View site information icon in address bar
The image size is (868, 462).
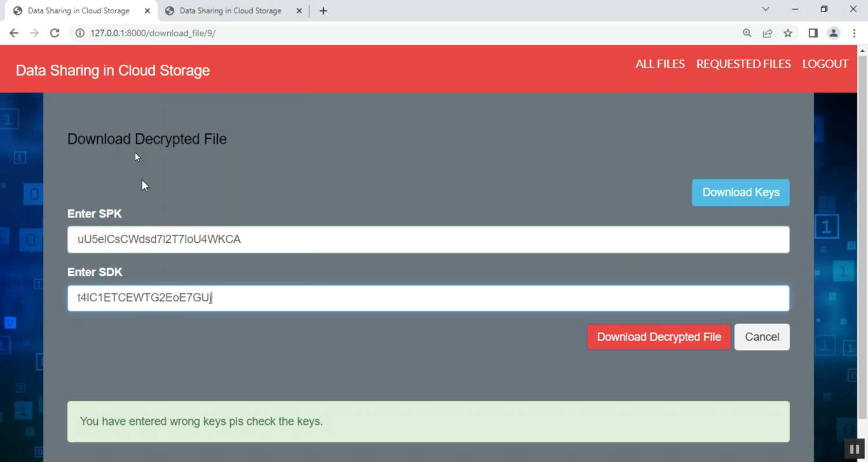[x=80, y=33]
